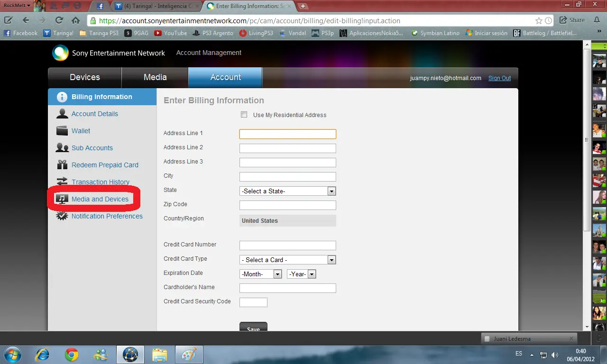Open the Windows Start menu
The height and width of the screenshot is (364, 607).
(12, 355)
